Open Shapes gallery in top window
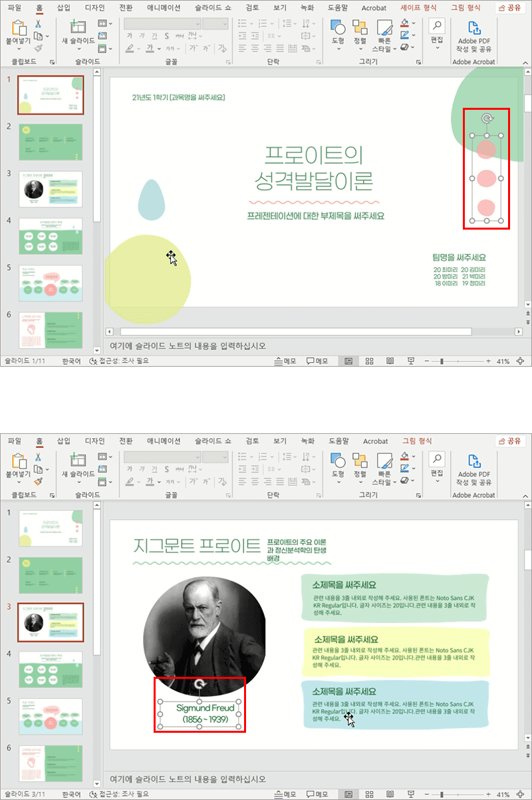The height and width of the screenshot is (800, 532). click(x=338, y=28)
